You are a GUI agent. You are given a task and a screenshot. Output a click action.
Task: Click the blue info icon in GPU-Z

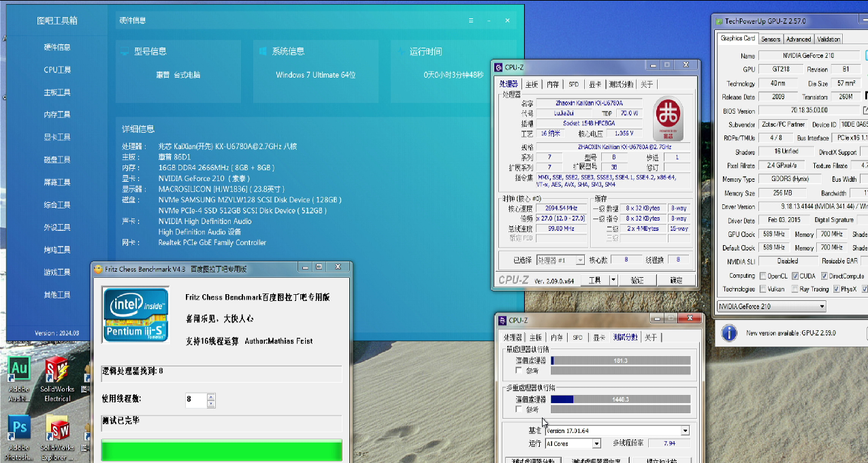click(729, 332)
